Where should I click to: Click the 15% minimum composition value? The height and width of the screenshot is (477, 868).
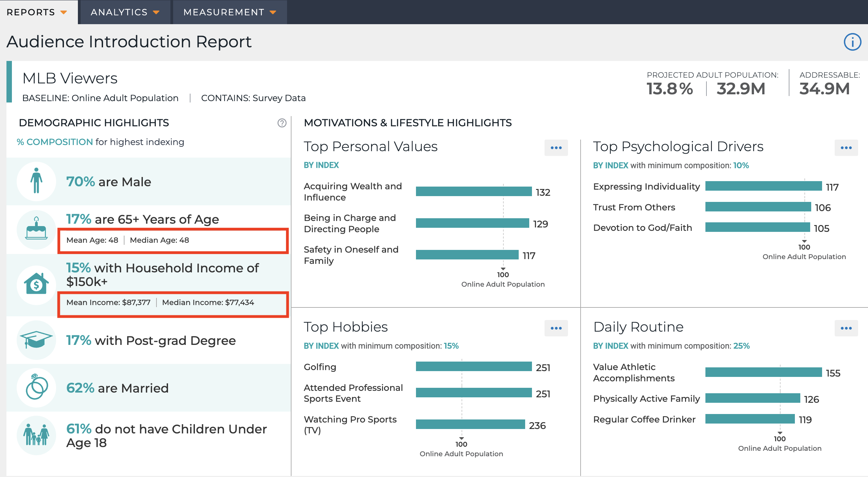[451, 346]
